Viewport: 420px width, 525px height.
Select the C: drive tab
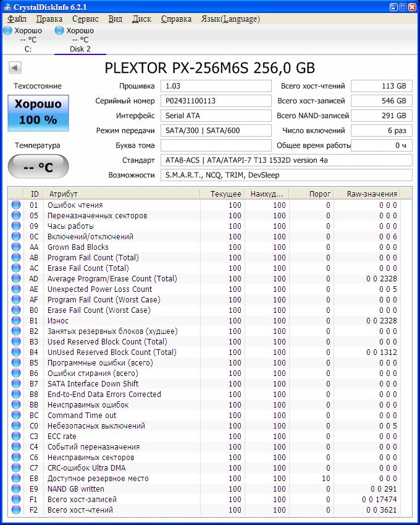click(28, 40)
